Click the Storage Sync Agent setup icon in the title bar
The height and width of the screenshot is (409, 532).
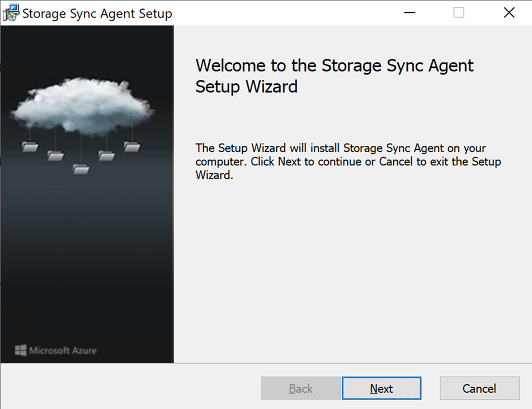tap(11, 12)
